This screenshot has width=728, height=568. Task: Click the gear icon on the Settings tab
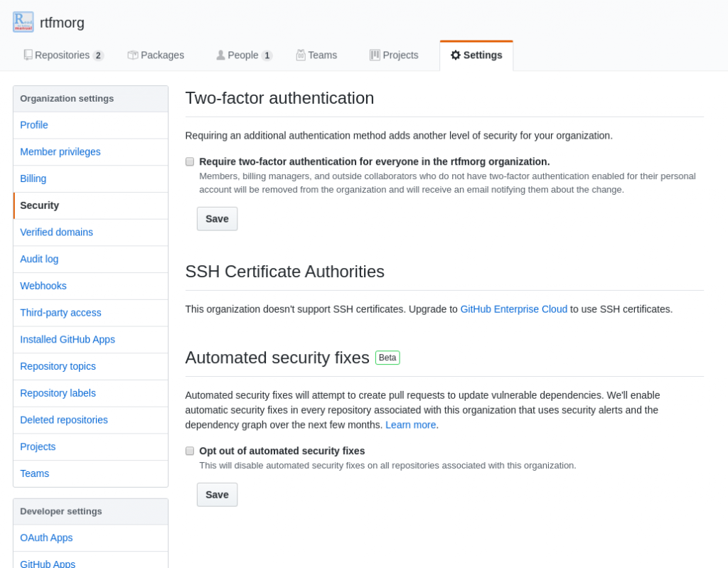coord(456,55)
